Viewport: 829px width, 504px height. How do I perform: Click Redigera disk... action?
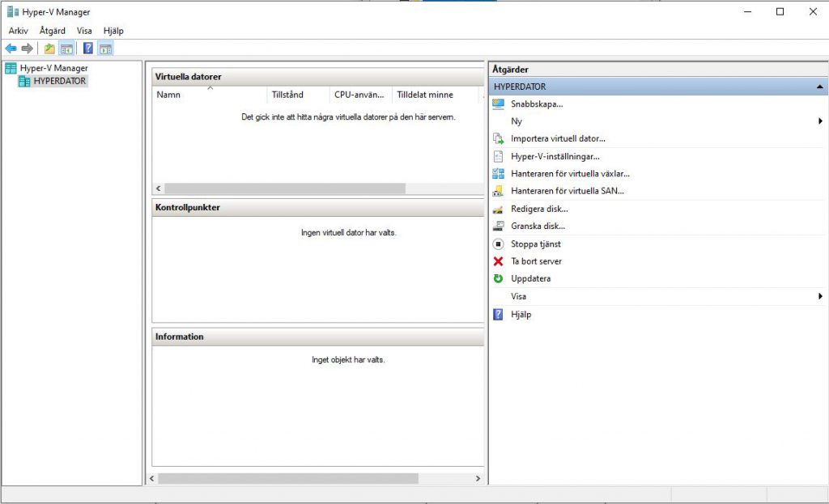coord(539,209)
